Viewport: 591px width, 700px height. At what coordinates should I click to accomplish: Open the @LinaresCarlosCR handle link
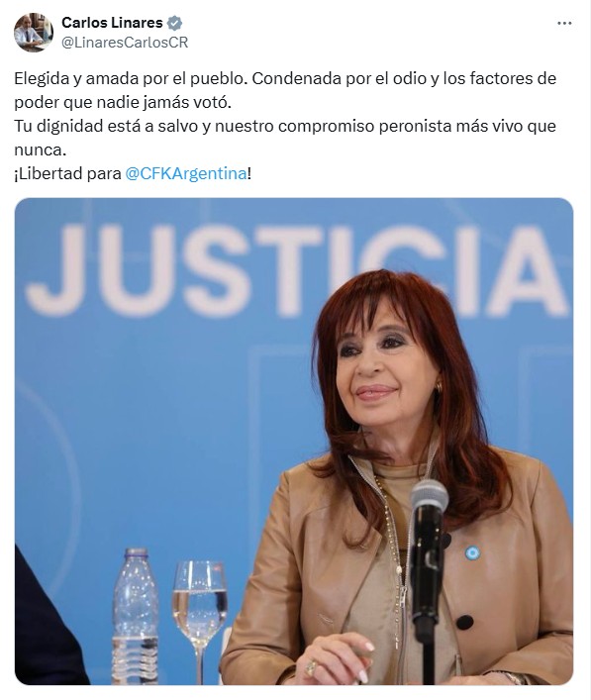click(125, 43)
